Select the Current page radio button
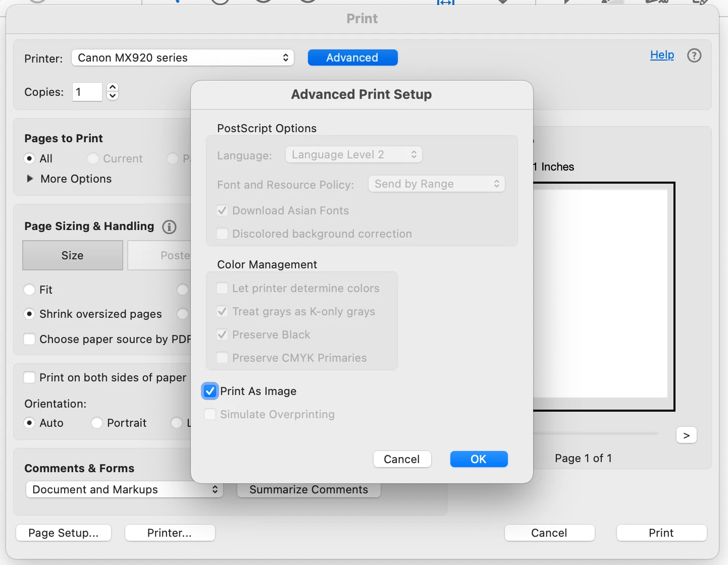Screen dimensions: 728x565 click(x=92, y=158)
